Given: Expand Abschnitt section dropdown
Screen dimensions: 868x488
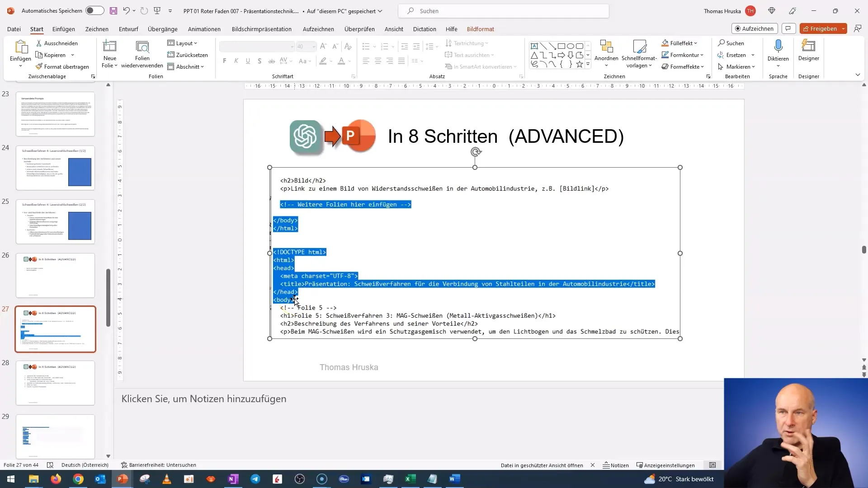Looking at the screenshot, I should 203,66.
